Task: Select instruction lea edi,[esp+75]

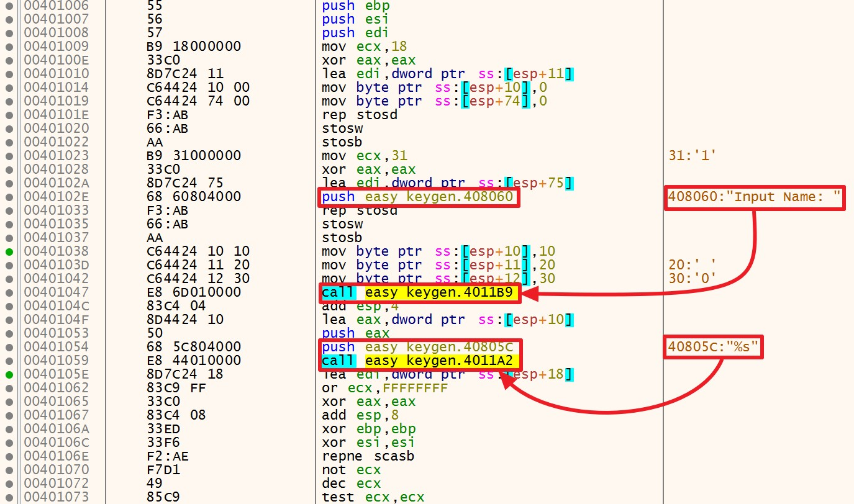Action: (x=448, y=183)
